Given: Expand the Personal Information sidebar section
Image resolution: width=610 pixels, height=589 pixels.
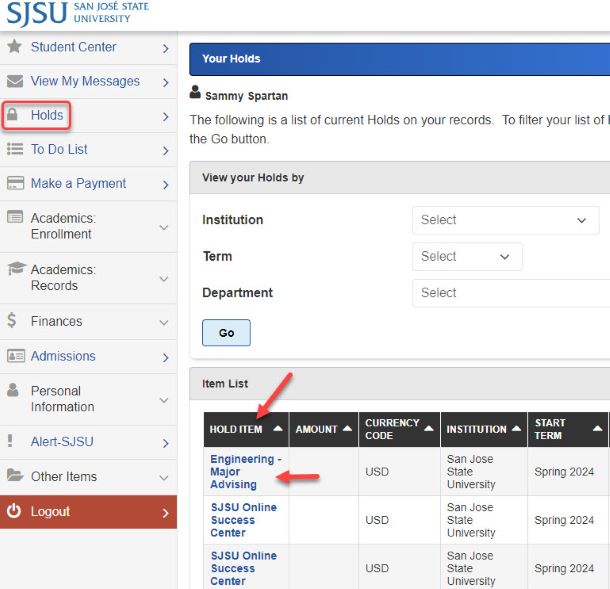Looking at the screenshot, I should point(88,399).
